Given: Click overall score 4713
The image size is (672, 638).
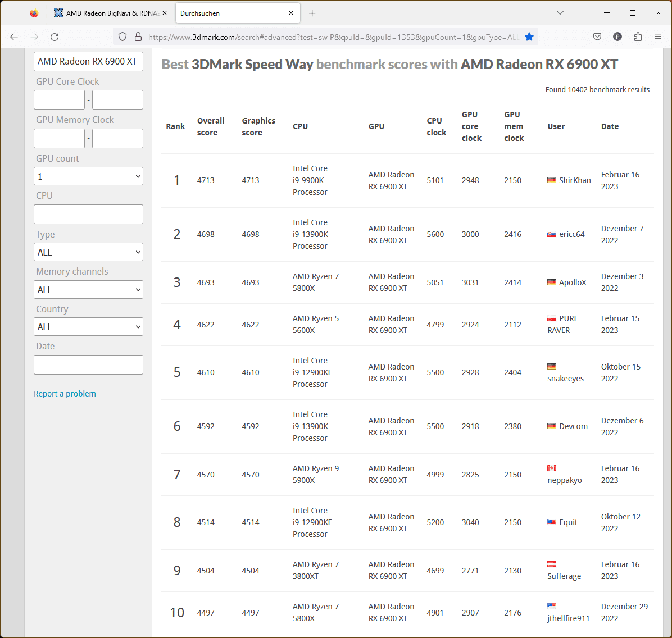Looking at the screenshot, I should point(206,180).
